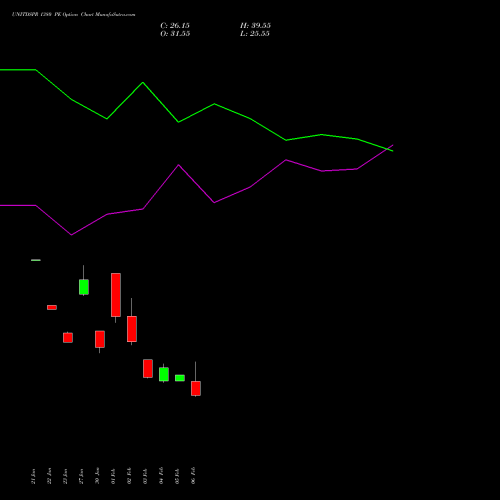Screen dimensions: 500x500
Task: Select the 27 Jan date label
Action: pos(81,476)
